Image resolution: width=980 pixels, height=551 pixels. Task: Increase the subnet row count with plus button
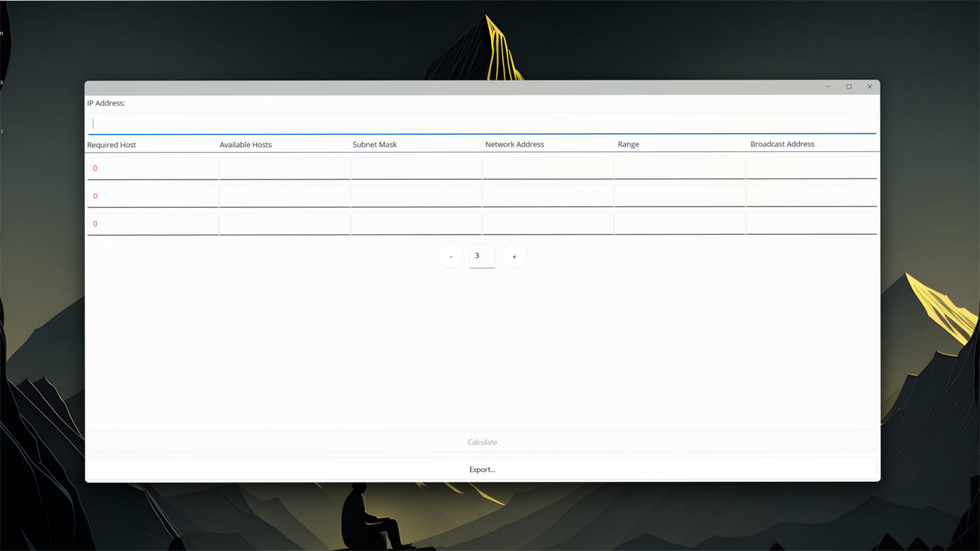513,256
